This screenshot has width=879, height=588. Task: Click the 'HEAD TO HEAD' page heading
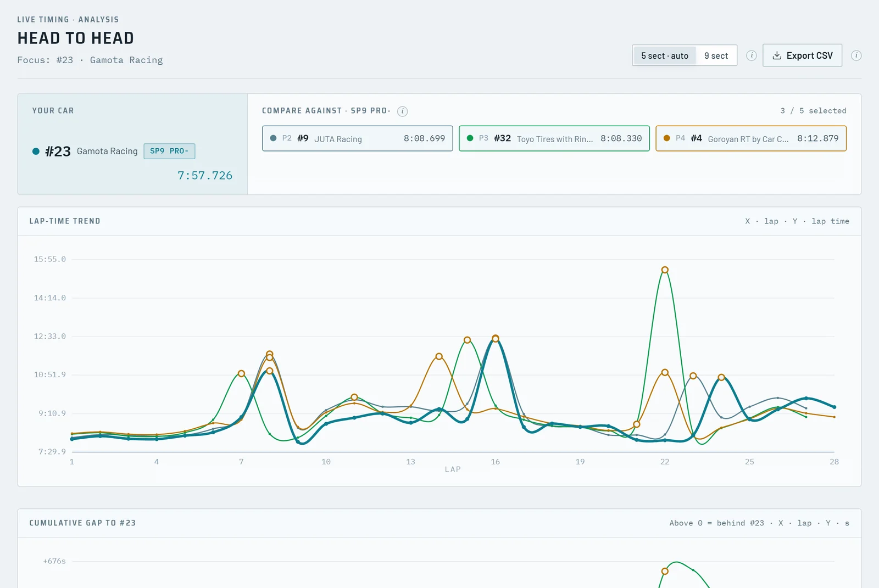point(76,38)
